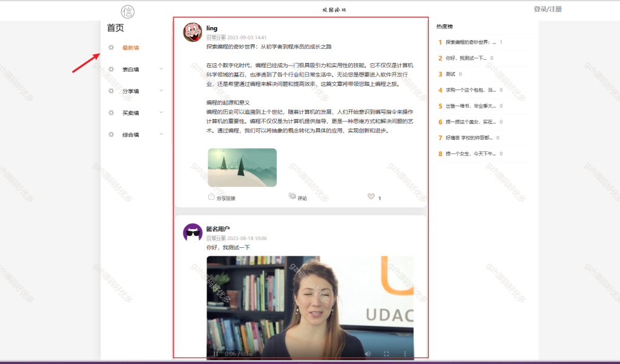Select the 综合墙 menu item
620x364 pixels.
tap(131, 135)
